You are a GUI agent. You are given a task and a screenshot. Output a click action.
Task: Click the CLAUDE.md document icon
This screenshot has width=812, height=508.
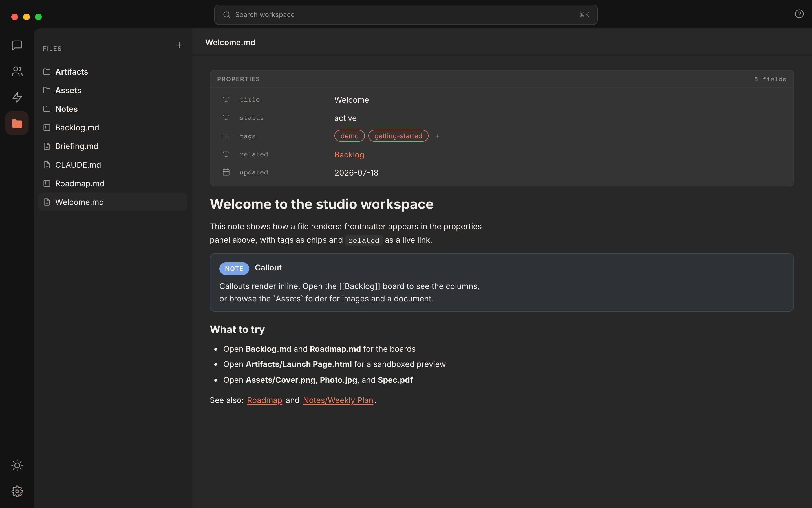click(47, 165)
